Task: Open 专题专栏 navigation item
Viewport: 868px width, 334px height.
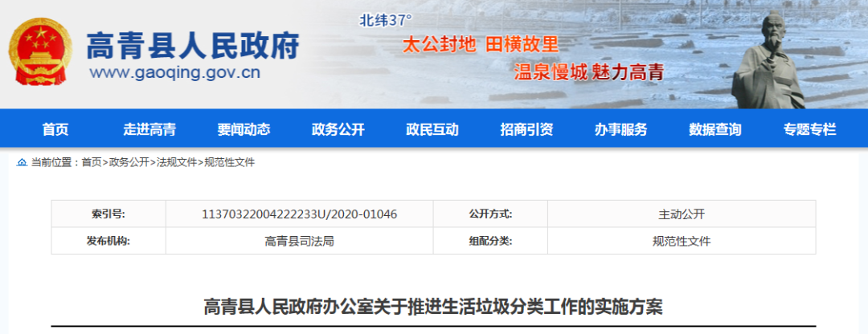Action: point(809,130)
